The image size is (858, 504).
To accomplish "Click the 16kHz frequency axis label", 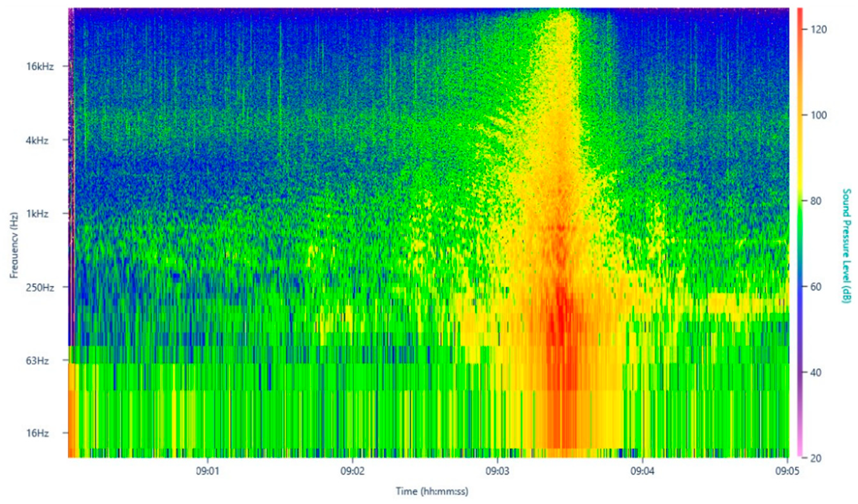I will 40,66.
